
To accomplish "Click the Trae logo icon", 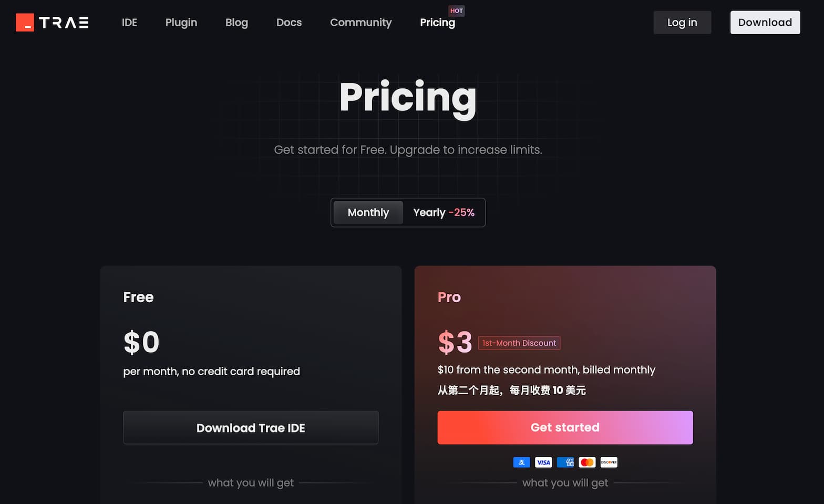I will coord(25,23).
